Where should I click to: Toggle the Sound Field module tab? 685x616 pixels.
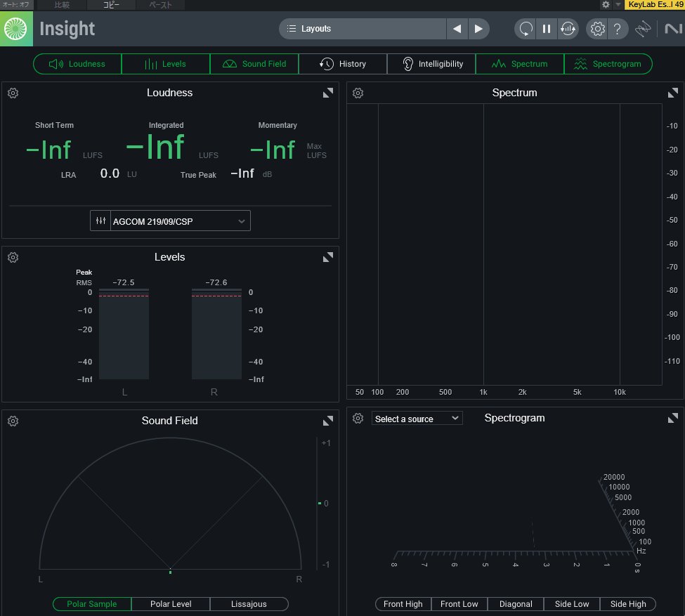point(254,64)
